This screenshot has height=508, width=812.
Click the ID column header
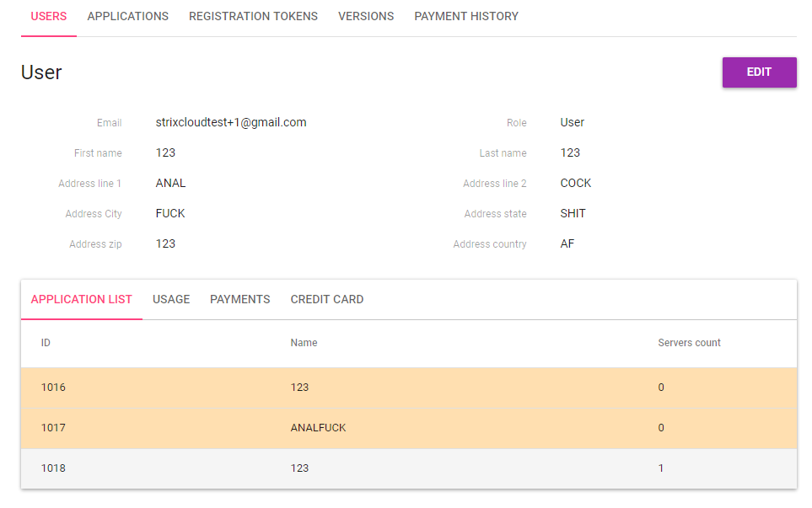click(x=46, y=343)
